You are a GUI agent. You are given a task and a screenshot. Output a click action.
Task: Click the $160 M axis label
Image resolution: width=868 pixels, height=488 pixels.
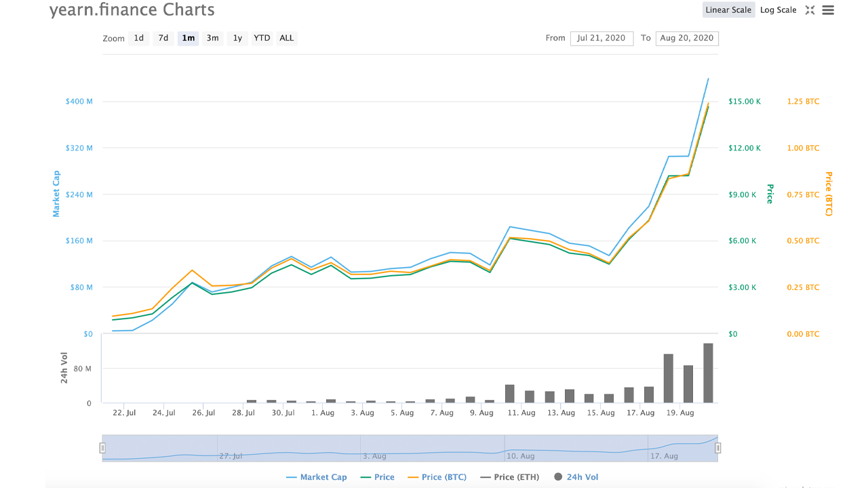click(79, 241)
